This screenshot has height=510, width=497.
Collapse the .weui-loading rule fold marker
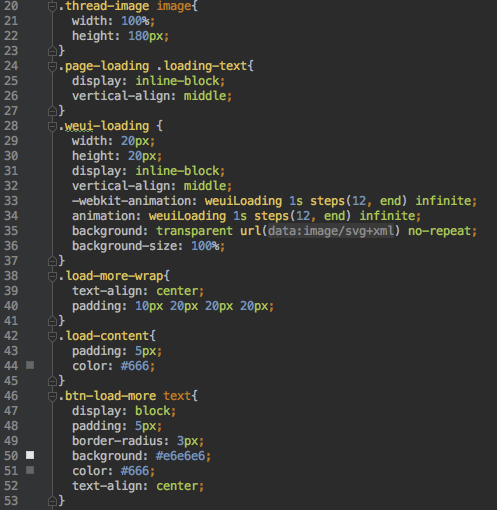[x=52, y=126]
